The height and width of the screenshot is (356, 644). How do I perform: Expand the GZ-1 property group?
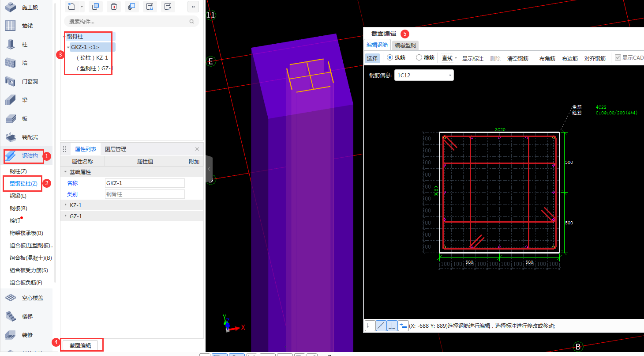(66, 216)
